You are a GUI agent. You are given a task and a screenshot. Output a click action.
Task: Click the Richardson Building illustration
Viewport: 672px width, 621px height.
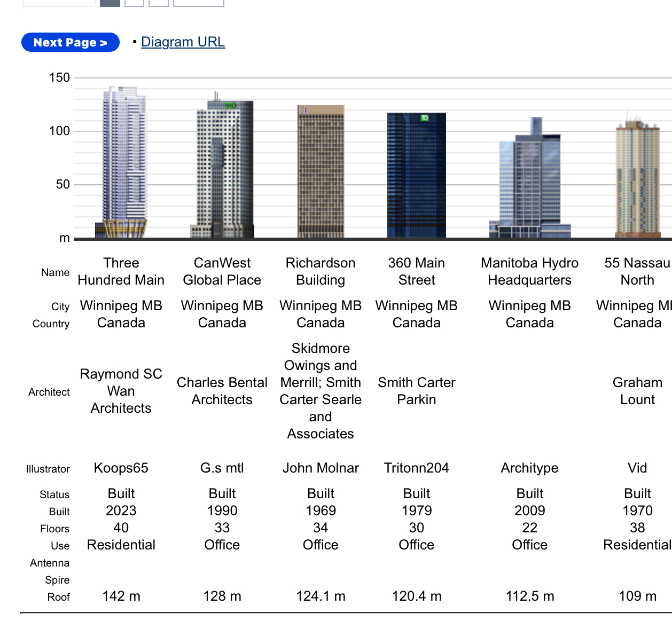point(321,172)
